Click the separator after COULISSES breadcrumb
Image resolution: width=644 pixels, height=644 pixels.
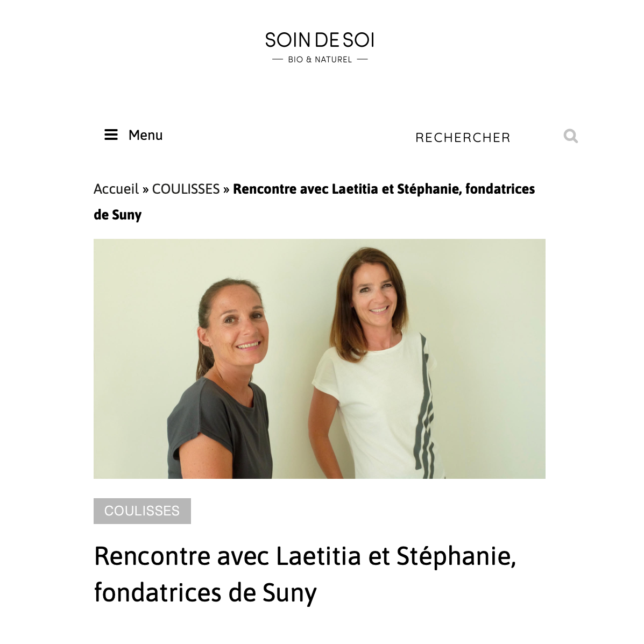227,189
